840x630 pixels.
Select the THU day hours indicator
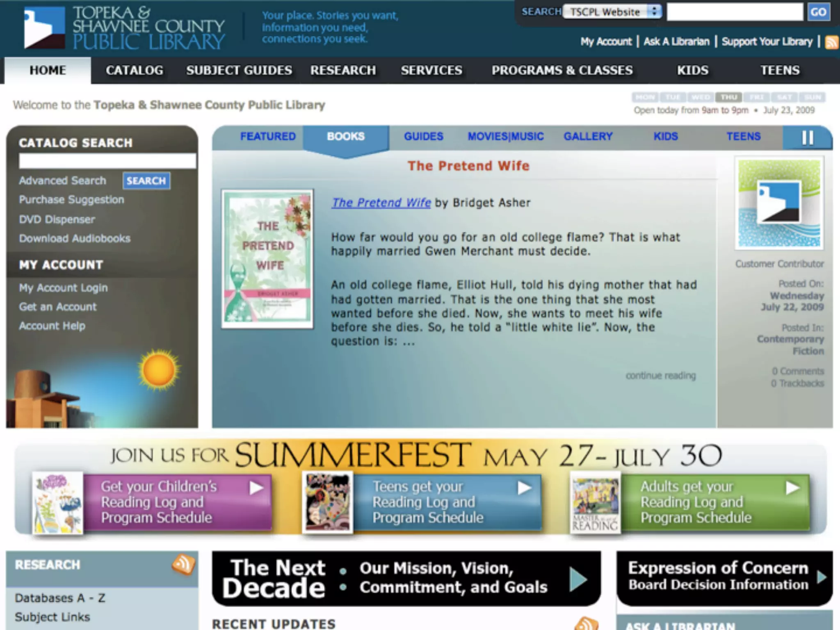point(728,97)
